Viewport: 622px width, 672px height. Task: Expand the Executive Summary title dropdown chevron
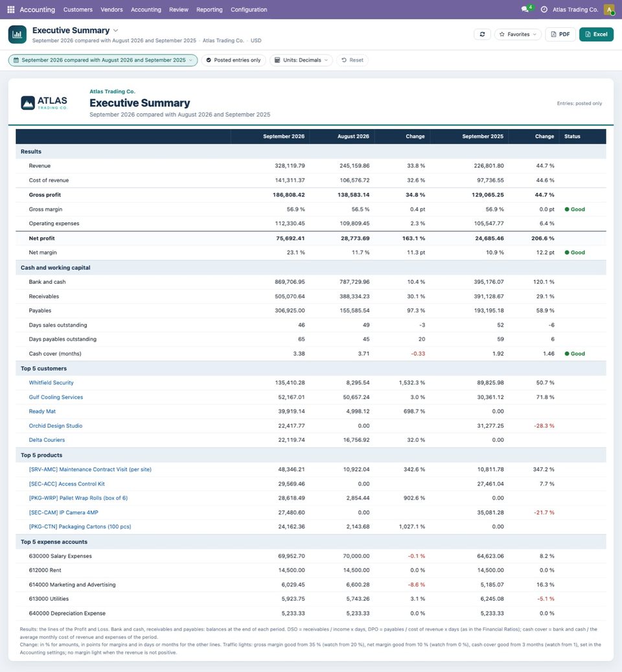coord(116,30)
